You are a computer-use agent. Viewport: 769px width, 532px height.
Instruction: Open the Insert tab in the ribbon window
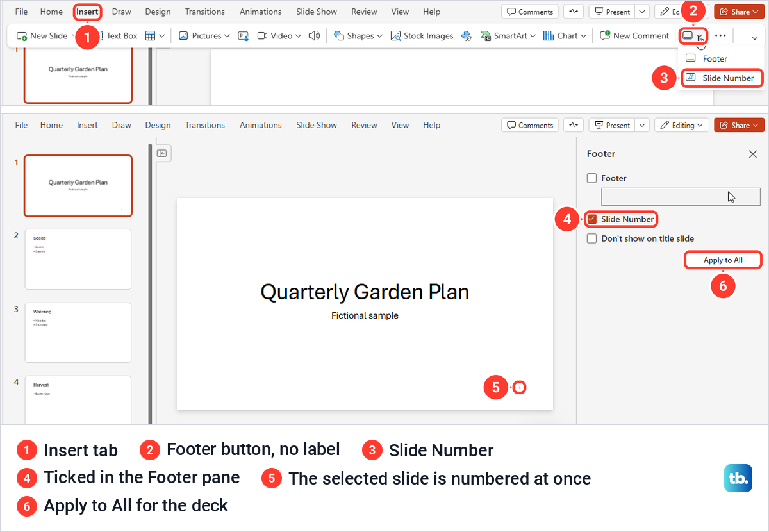[x=87, y=12]
